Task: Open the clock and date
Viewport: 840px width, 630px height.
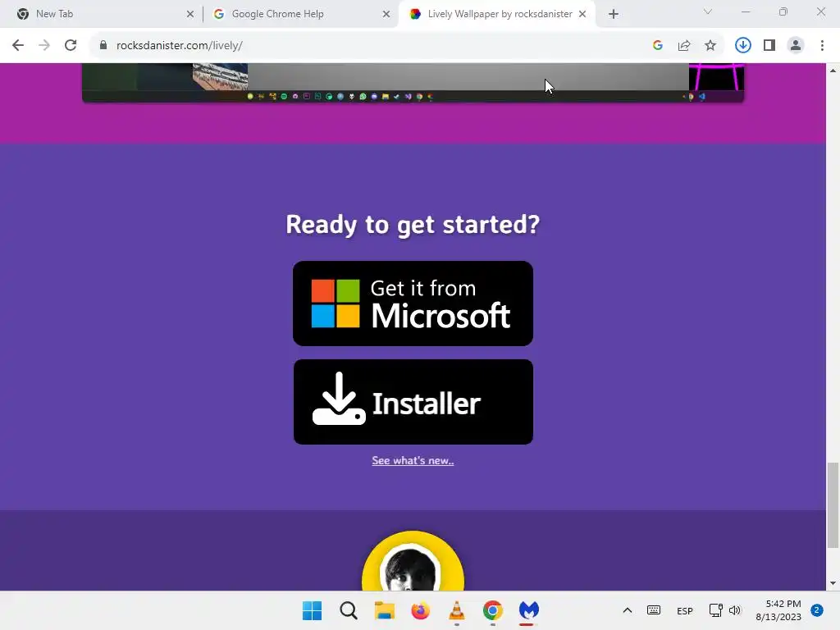Action: [778, 610]
